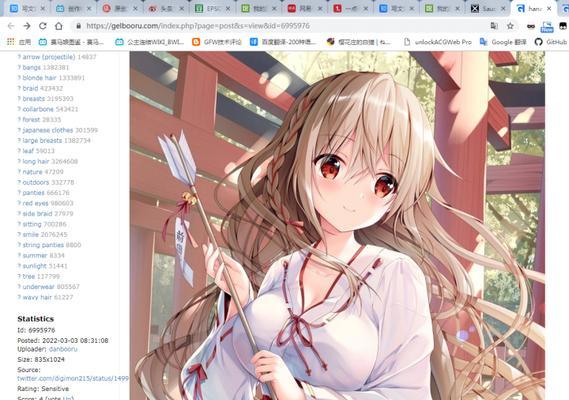569x400 pixels.
Task: Open the outdoors tag
Action: pyautogui.click(x=36, y=182)
